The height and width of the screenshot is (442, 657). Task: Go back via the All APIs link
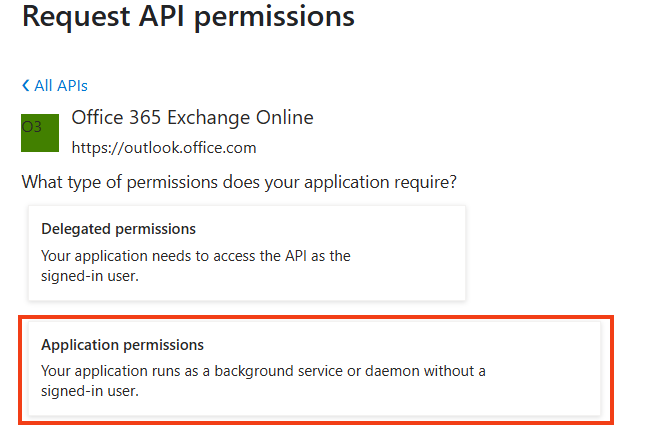pyautogui.click(x=55, y=86)
